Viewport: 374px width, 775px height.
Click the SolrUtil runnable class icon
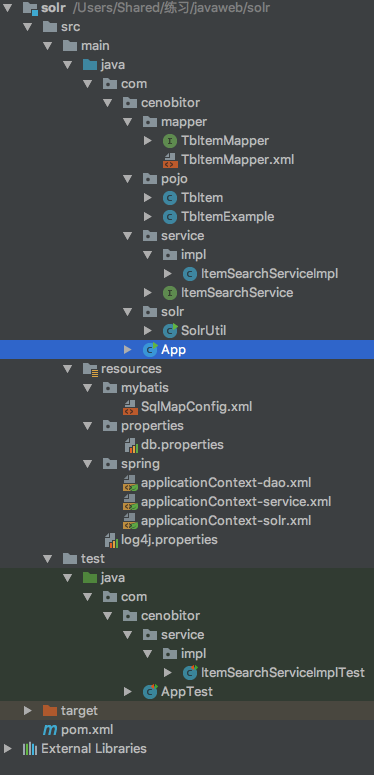click(169, 330)
